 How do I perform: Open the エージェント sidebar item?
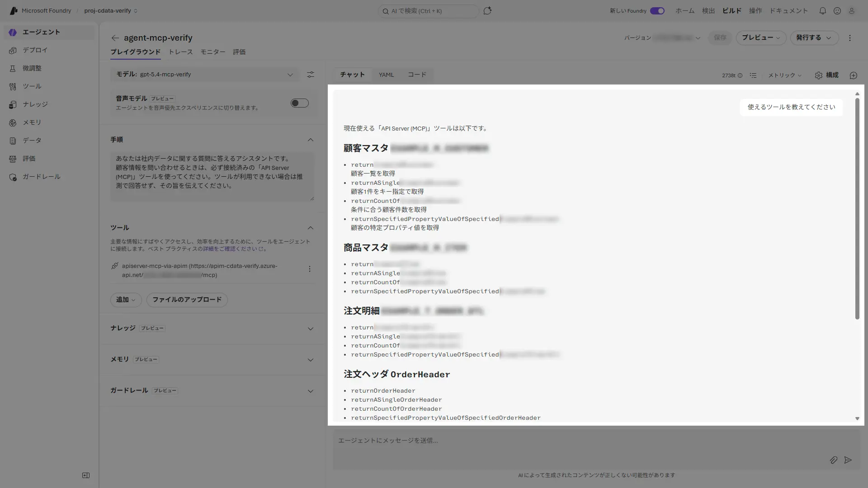point(49,32)
